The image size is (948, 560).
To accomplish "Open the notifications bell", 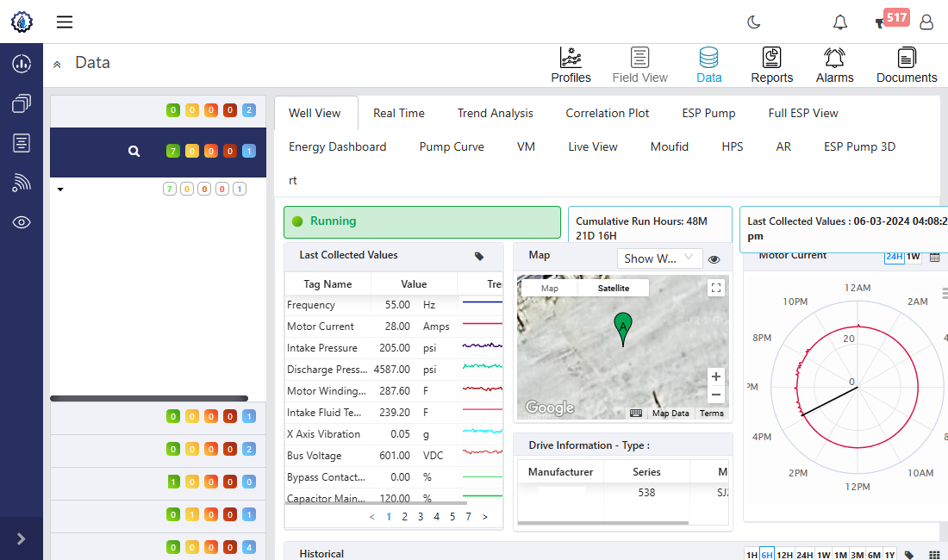I will point(839,22).
